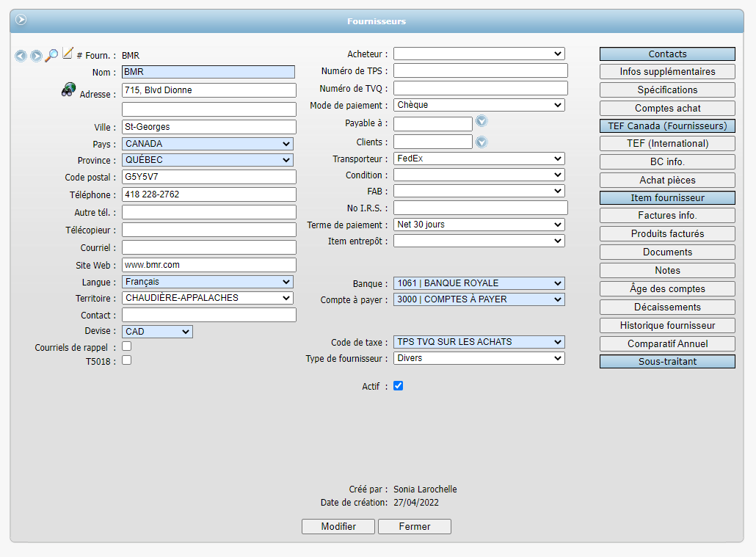The image size is (756, 557).
Task: Open the Spécifications section
Action: coord(667,90)
